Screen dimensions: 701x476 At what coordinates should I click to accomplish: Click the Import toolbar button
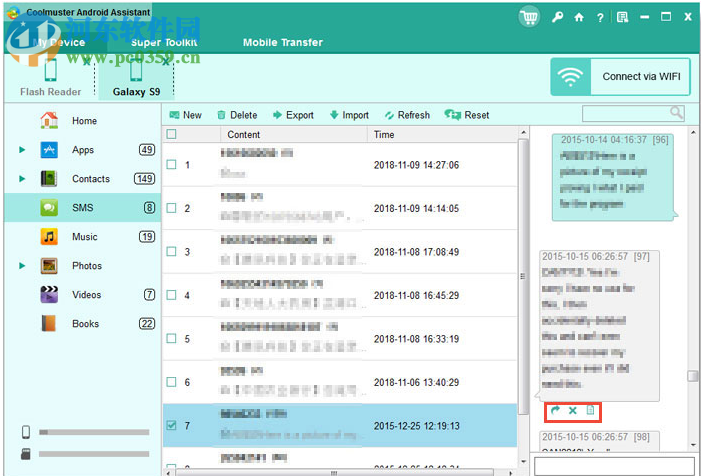point(349,115)
